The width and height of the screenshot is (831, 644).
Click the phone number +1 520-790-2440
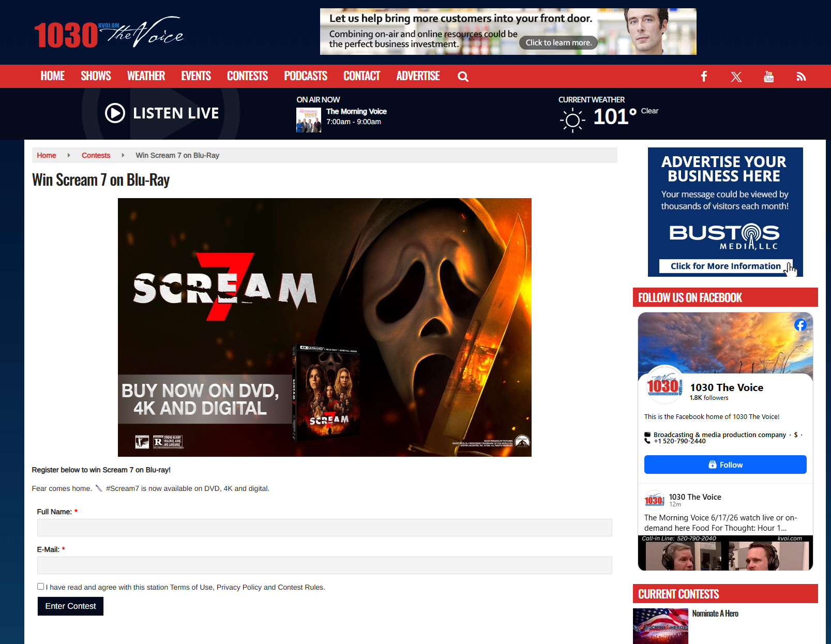point(679,441)
